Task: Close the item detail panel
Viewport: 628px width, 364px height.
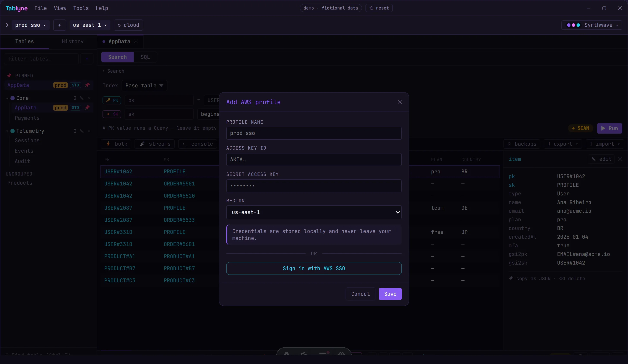Action: click(620, 159)
